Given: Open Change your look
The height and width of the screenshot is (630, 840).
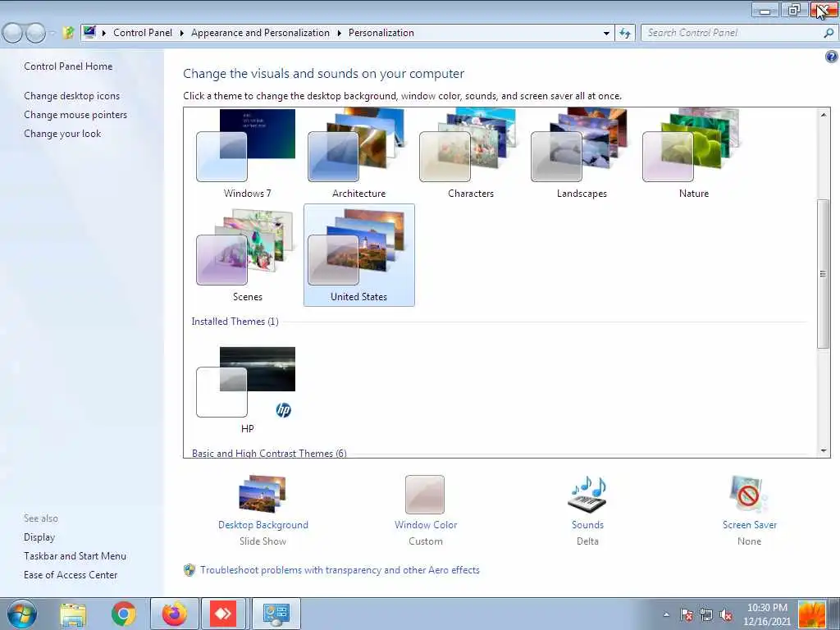Looking at the screenshot, I should point(62,134).
